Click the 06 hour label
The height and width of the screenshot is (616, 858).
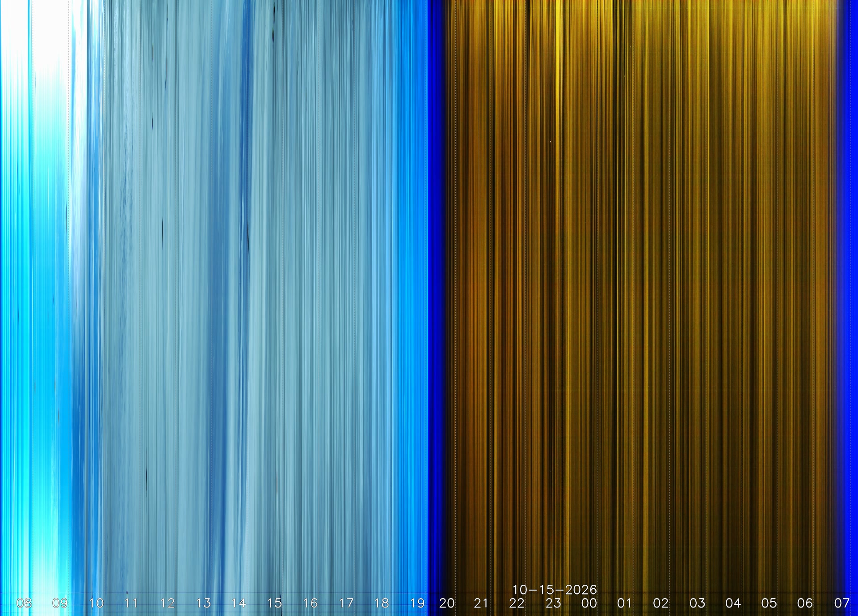[x=805, y=603]
